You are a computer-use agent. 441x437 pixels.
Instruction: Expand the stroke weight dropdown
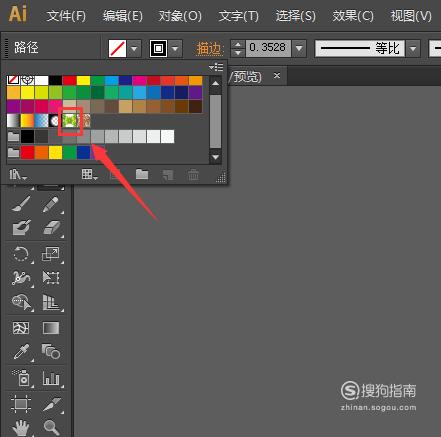coord(299,49)
